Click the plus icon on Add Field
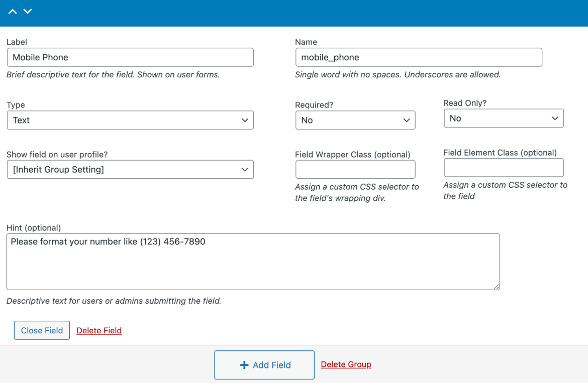The width and height of the screenshot is (588, 383). coord(245,365)
